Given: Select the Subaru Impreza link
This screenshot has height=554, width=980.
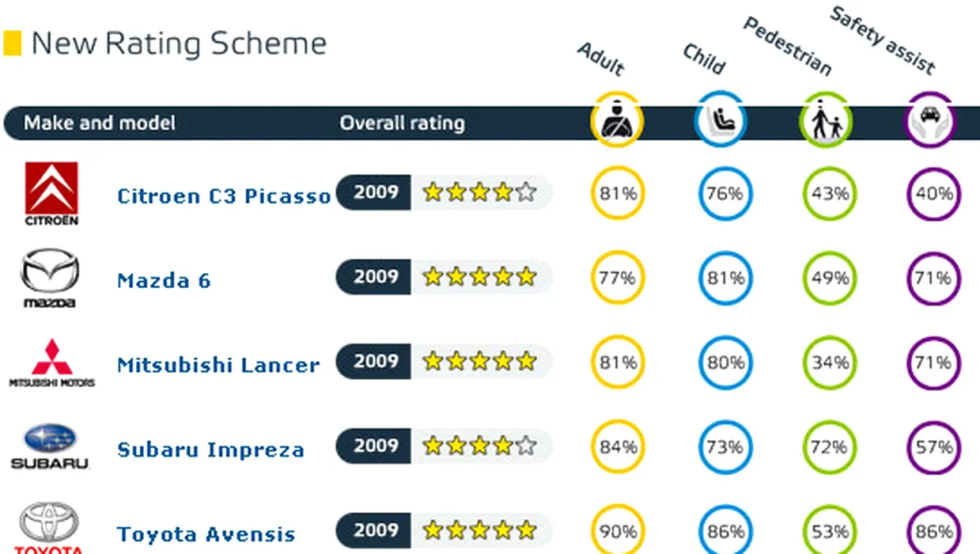Looking at the screenshot, I should (210, 450).
